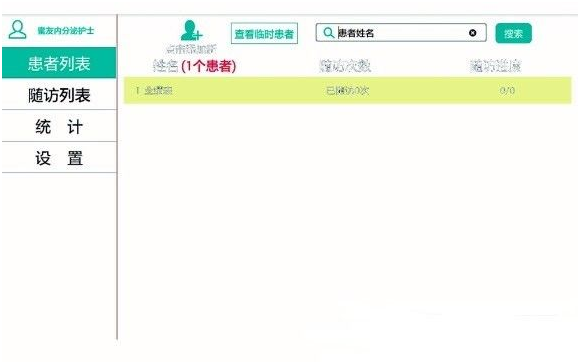The width and height of the screenshot is (580, 364).
Task: Focus the 患者姓名 search input
Action: point(401,33)
